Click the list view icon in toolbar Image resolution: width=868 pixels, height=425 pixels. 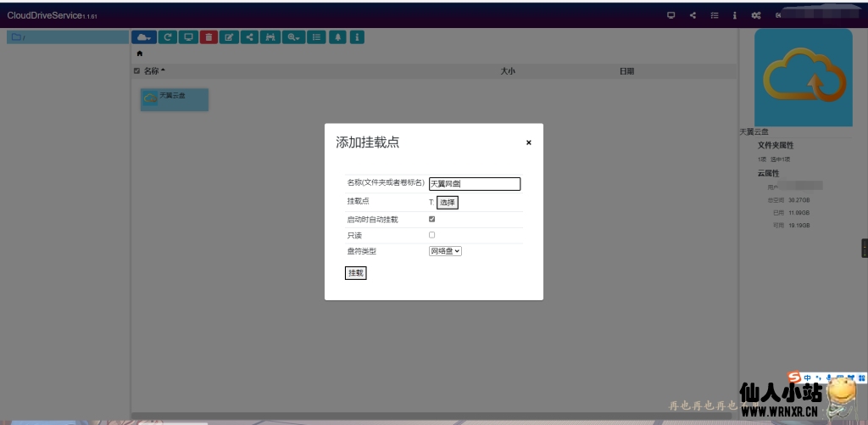[x=316, y=37]
